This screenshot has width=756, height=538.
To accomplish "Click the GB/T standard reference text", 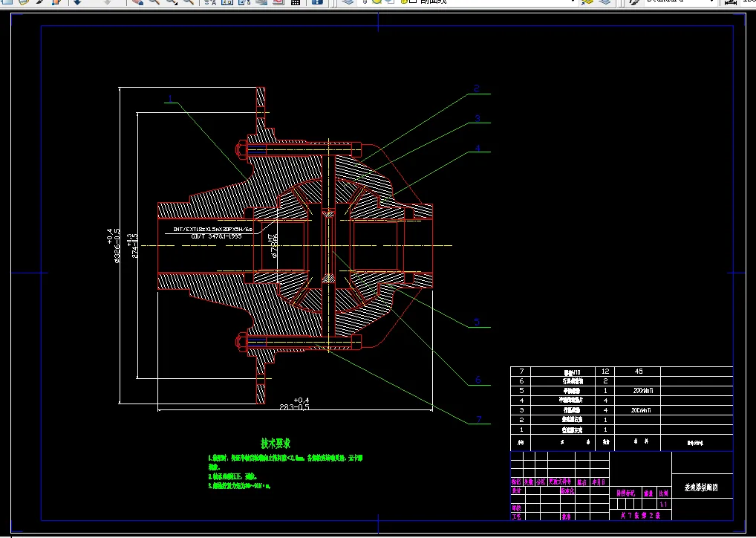I will (217, 236).
